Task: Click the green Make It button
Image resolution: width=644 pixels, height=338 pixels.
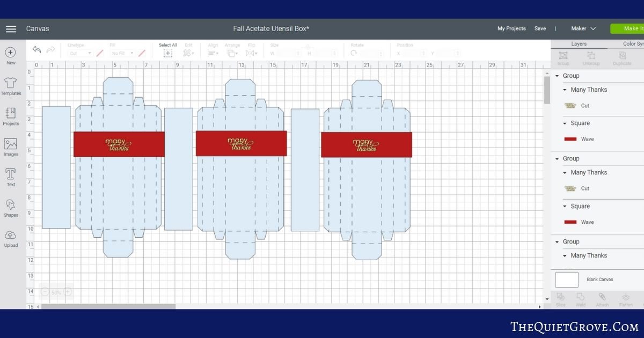Action: (627, 28)
